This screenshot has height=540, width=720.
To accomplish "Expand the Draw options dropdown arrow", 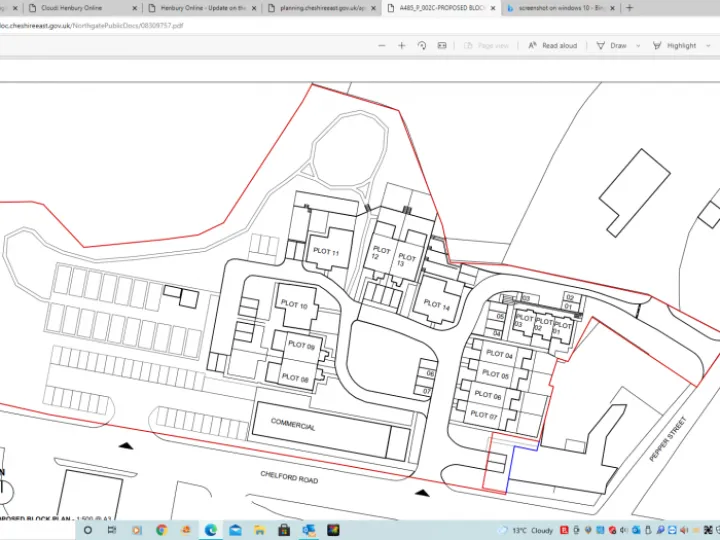I will (x=636, y=46).
